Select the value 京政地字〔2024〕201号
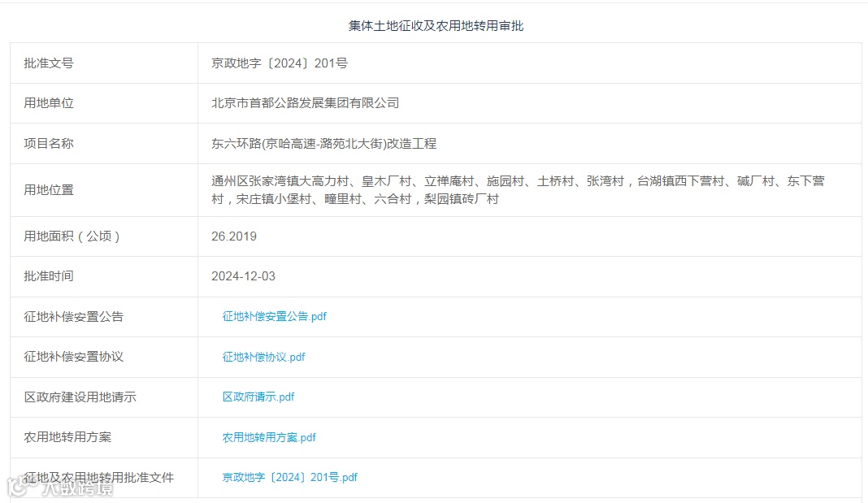 coord(279,63)
